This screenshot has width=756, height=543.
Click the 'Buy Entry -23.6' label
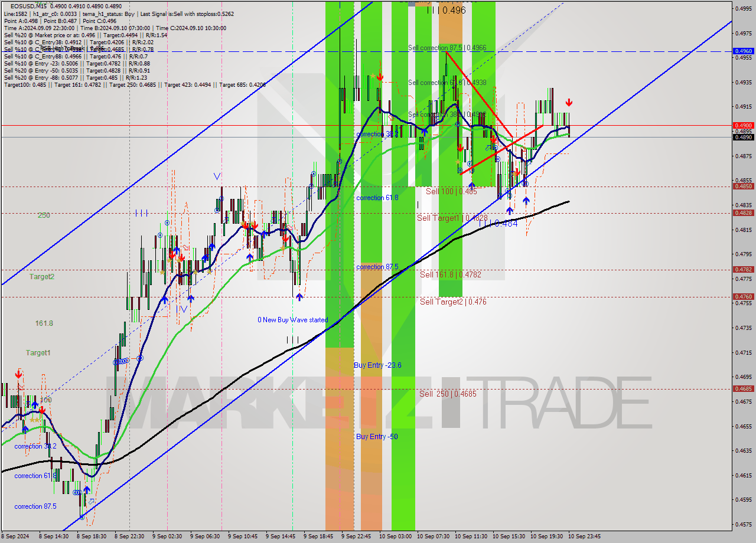pos(377,365)
